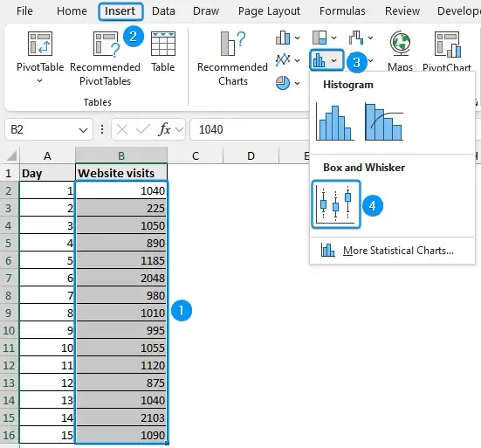481x448 pixels.
Task: Click cell containing 1055
Action: 121,348
